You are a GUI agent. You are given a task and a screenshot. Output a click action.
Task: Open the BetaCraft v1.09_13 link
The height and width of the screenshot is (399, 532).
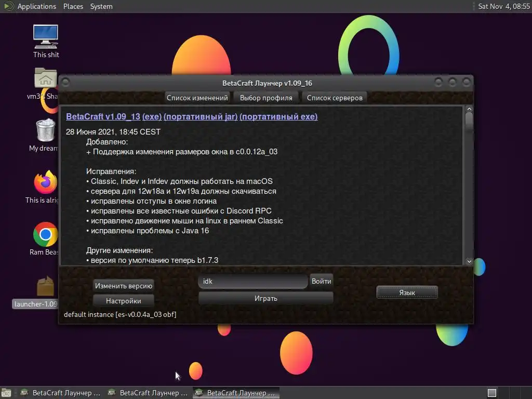[x=103, y=116]
